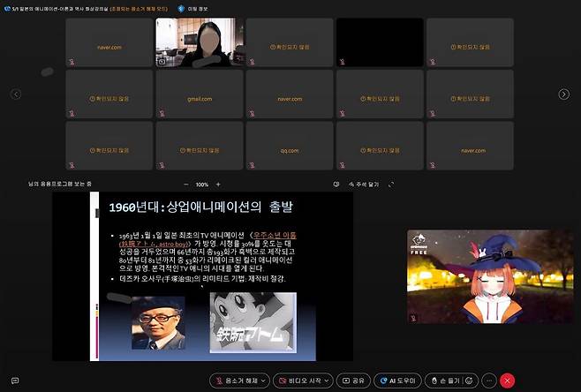Click the anime avatar self-view video

[x=490, y=276]
